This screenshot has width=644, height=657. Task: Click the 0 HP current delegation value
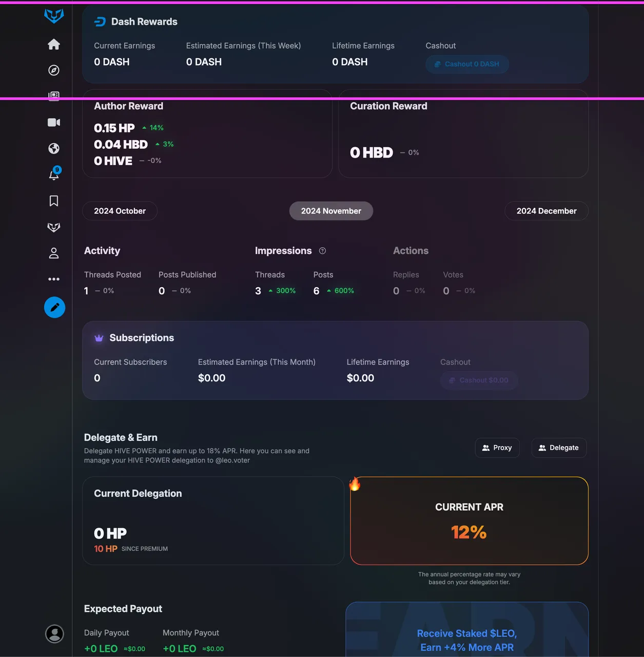[110, 533]
